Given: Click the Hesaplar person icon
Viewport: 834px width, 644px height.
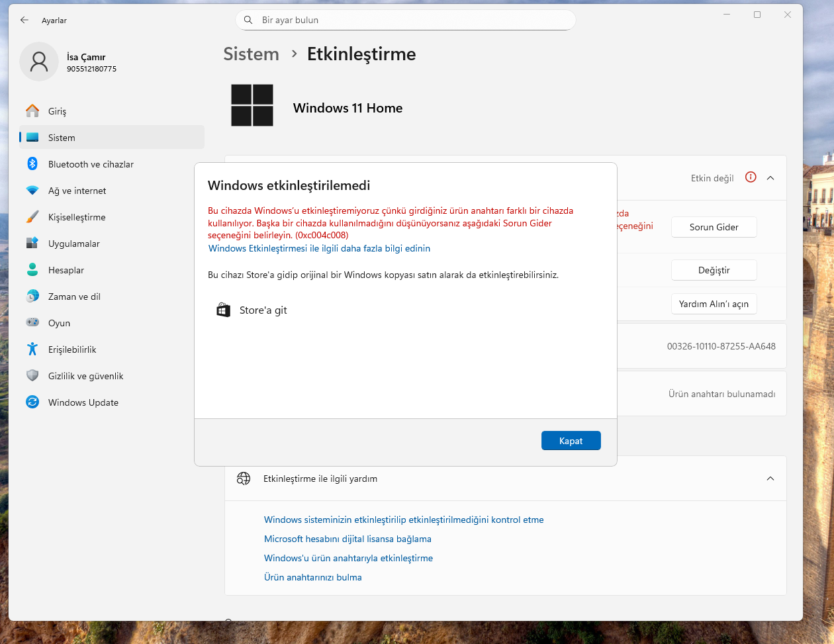Looking at the screenshot, I should (x=32, y=270).
